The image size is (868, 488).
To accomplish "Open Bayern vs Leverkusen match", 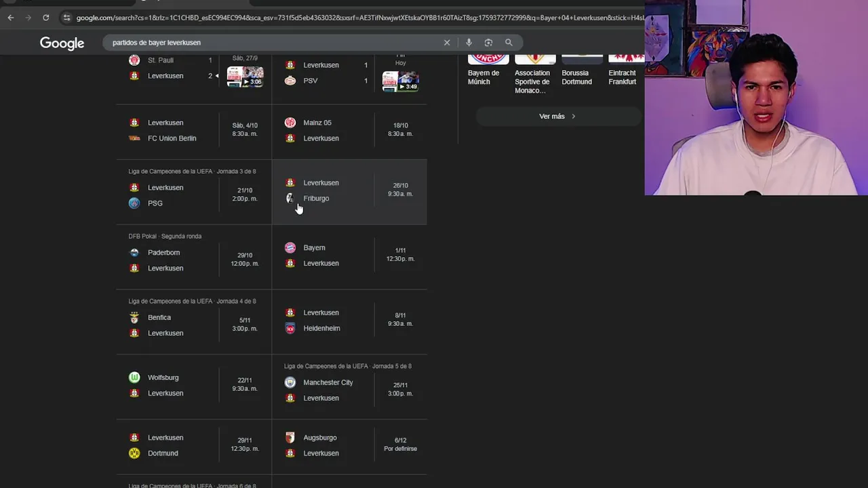I will [349, 257].
